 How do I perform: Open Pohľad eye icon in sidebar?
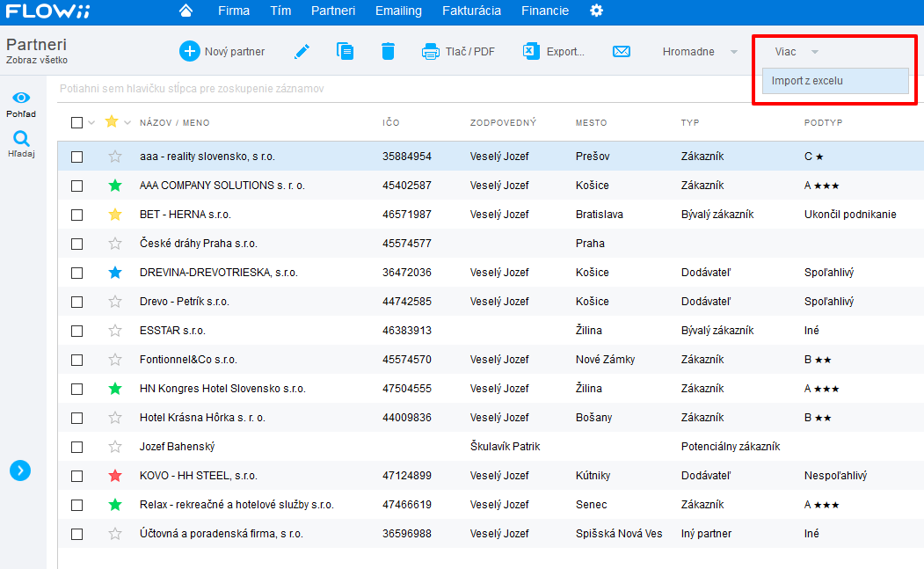[21, 98]
